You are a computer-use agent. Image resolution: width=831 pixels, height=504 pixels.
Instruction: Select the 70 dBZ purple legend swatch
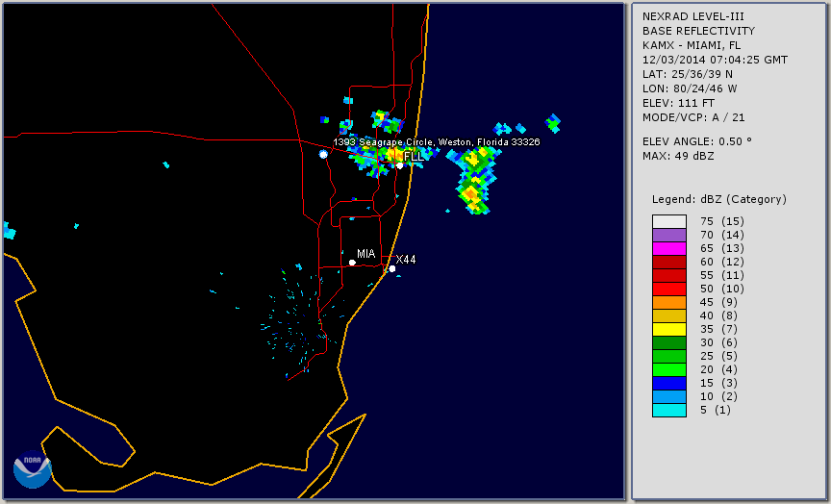(x=669, y=235)
